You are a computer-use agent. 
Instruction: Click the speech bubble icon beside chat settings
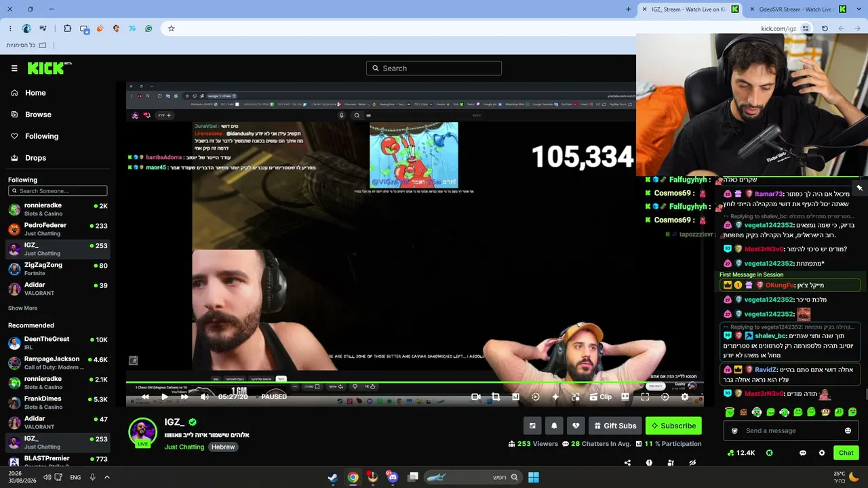803,453
